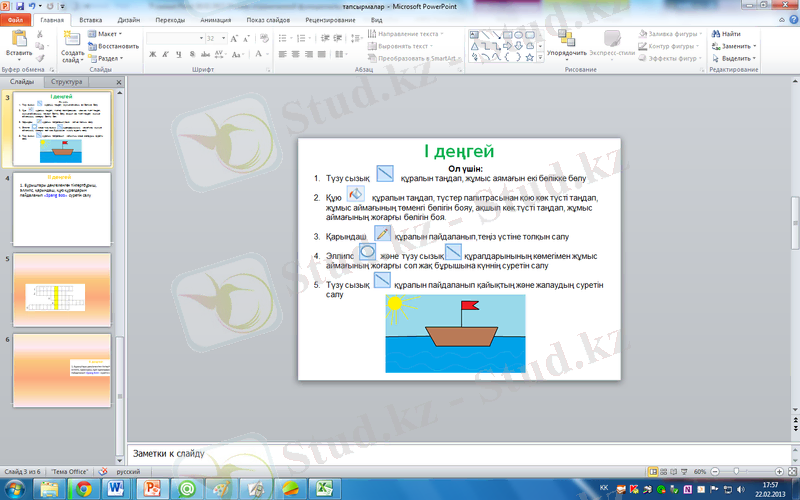
Task: Click the Файл button
Action: click(16, 19)
